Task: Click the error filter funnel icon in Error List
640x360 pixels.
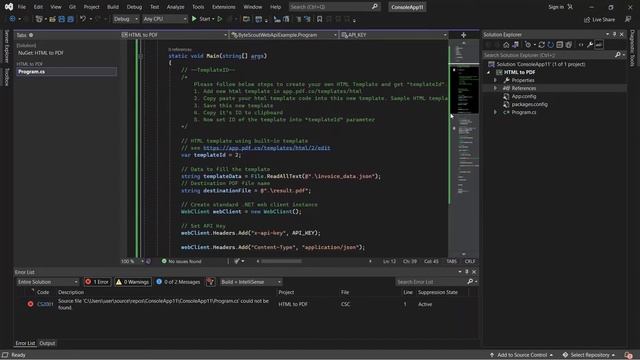Action: (x=211, y=282)
